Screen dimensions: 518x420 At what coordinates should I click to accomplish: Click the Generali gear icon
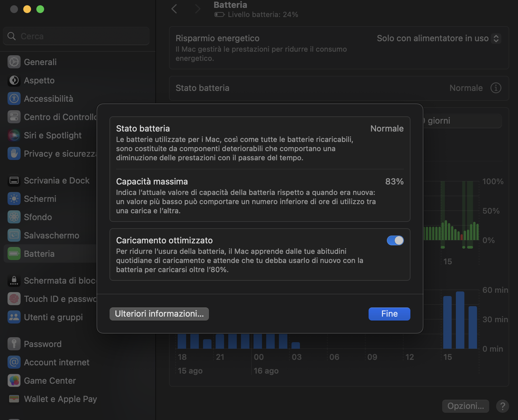pyautogui.click(x=14, y=62)
